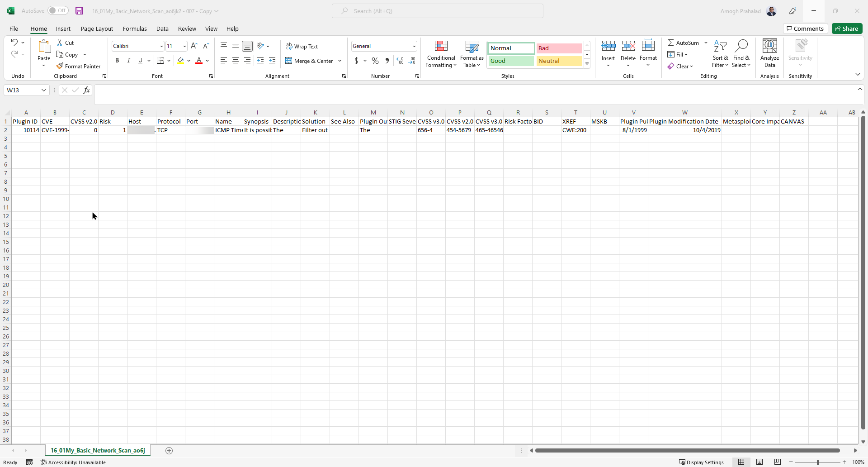
Task: Switch to the Data tab
Action: [x=162, y=29]
